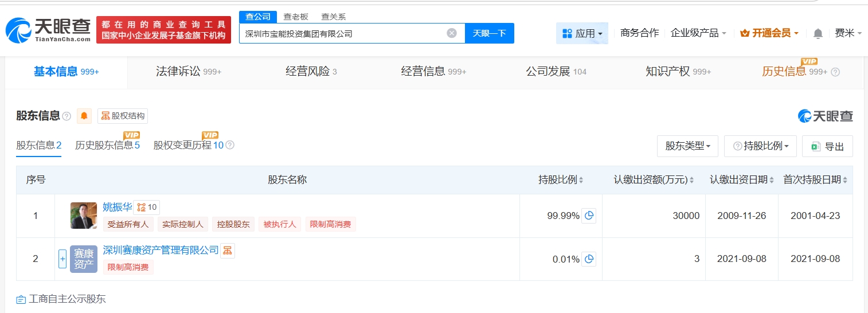This screenshot has width=868, height=313.
Task: Open the 深圳赛康资产管理有限公司 company link
Action: point(161,250)
